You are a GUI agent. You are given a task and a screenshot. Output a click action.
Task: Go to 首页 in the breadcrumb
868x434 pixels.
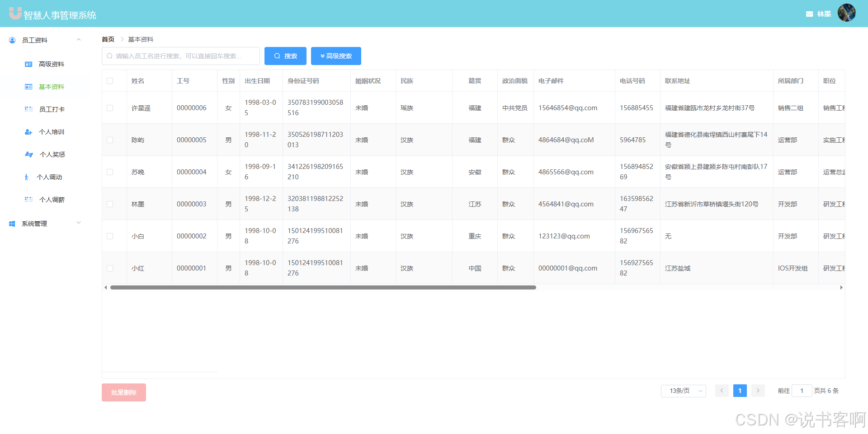(x=108, y=39)
